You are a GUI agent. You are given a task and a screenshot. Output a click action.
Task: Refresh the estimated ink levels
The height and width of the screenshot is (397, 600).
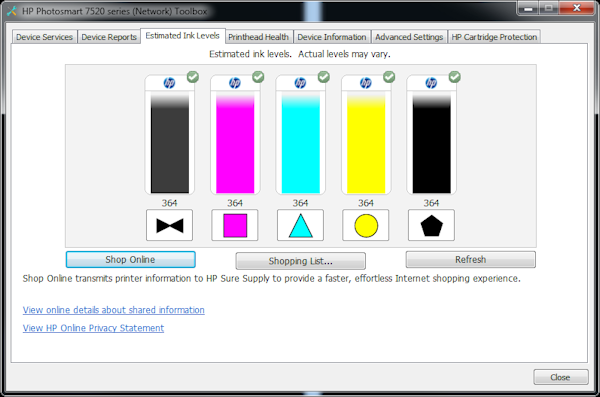pos(470,260)
